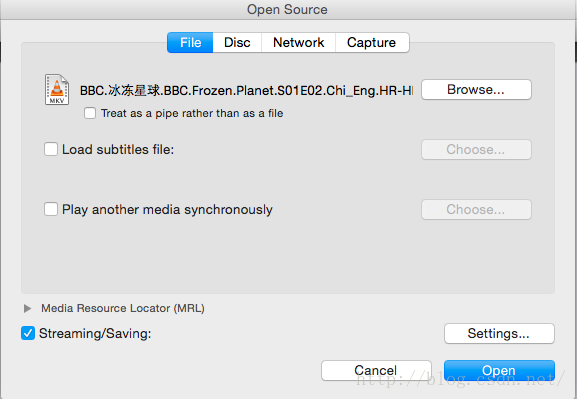Click the synchronous media Choose... button
Viewport: 577px width, 399px height.
point(476,209)
